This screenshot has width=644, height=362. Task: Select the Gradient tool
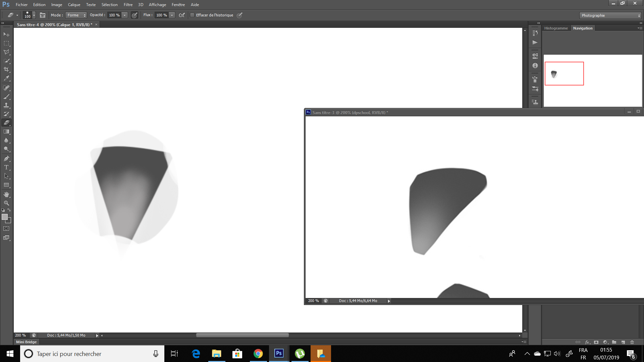[x=6, y=132]
